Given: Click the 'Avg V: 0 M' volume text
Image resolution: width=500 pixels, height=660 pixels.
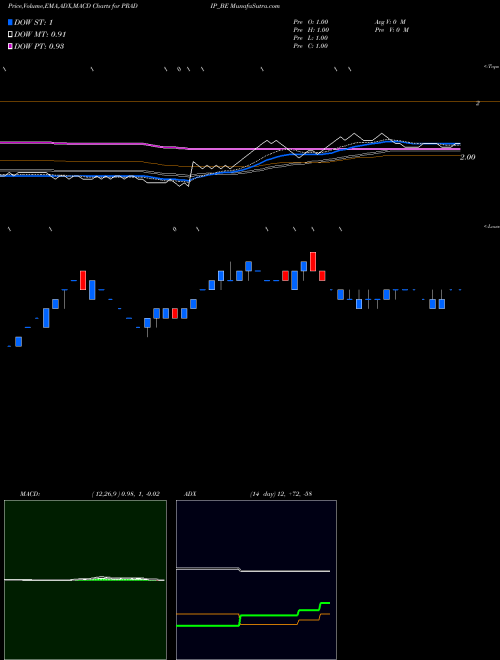Looking at the screenshot, I should pos(390,22).
